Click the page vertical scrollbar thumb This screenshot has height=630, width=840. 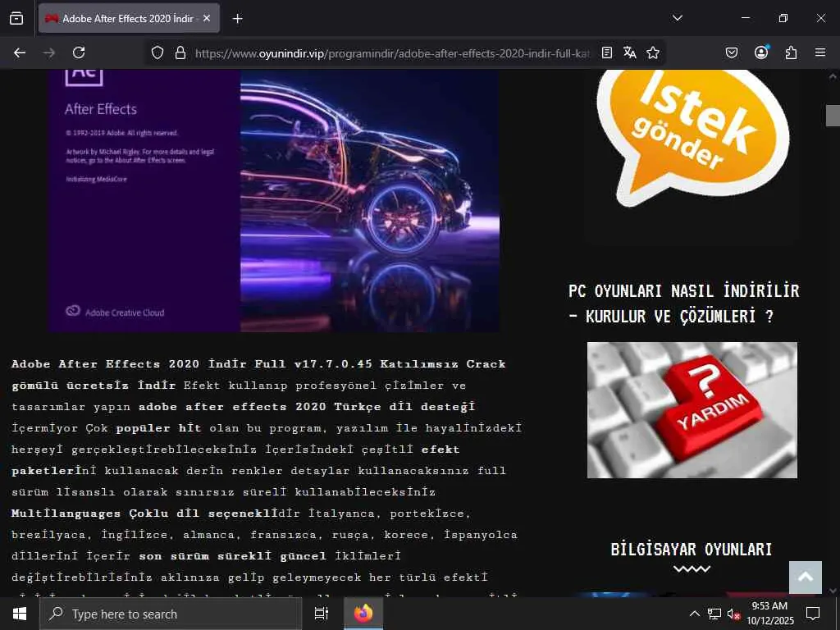833,115
